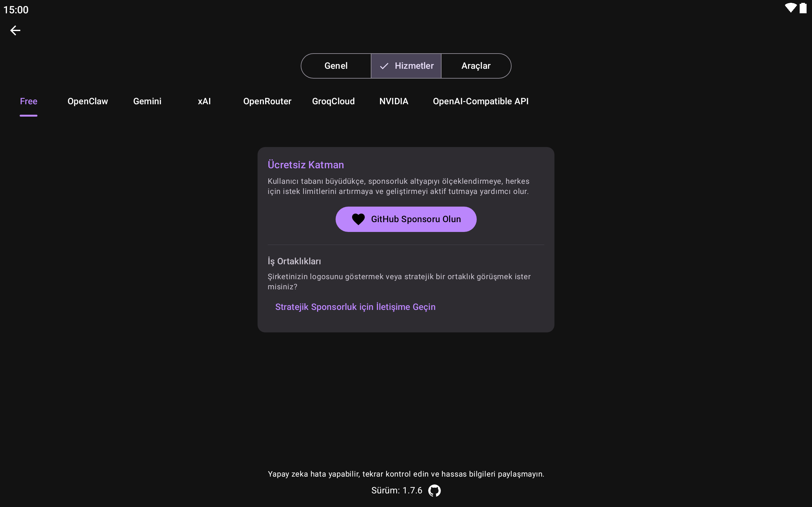
Task: Select the Hizmetler segment
Action: click(414, 66)
